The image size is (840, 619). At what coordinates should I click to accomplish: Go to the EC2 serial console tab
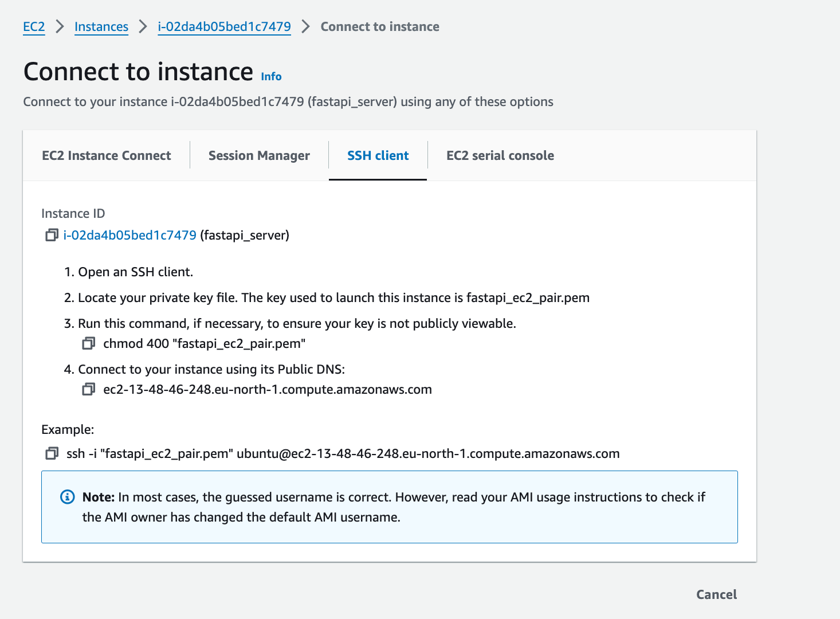click(x=500, y=155)
